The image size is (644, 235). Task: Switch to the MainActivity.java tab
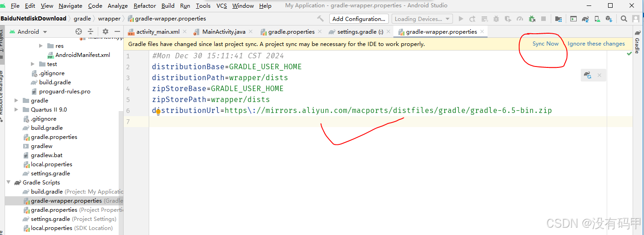224,32
